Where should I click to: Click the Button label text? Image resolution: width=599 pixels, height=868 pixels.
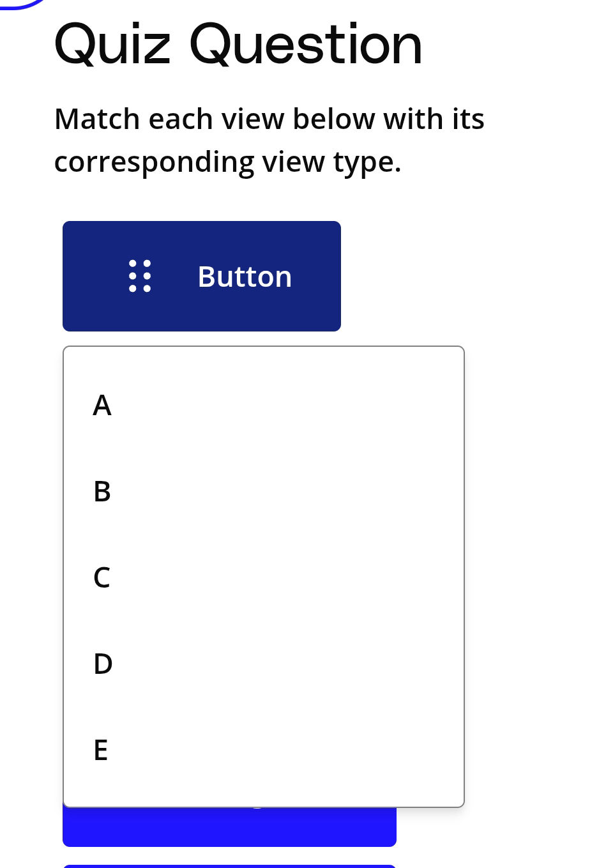[245, 276]
